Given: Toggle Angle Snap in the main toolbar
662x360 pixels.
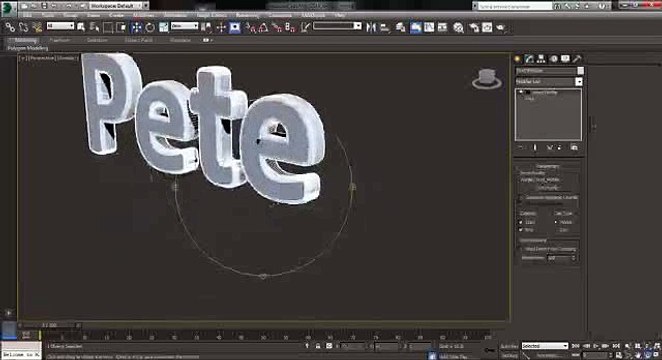Looking at the screenshot, I should tap(263, 27).
